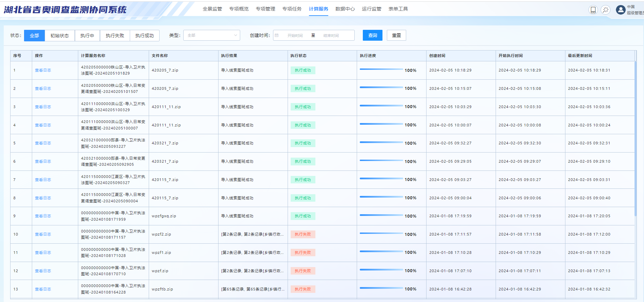Open 专项管理 in the top navigation
Screen dimensions: 644x302
[x=266, y=9]
